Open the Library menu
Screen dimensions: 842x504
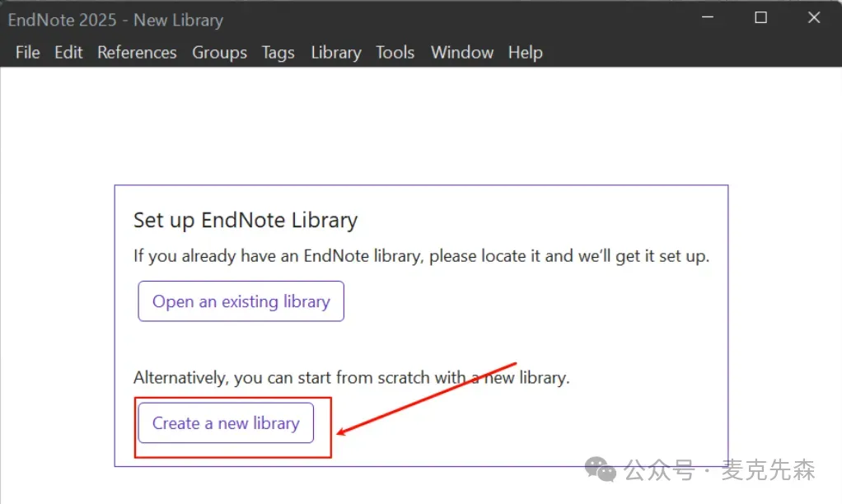coord(335,52)
